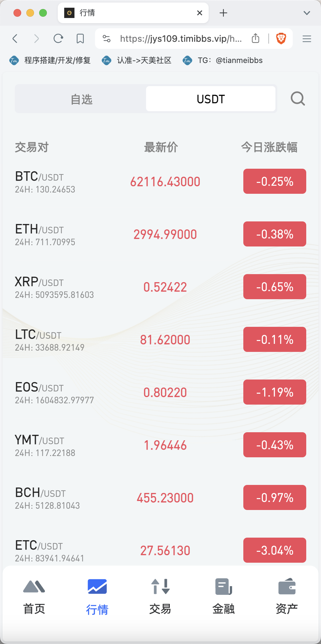Click the Brave Shields lion icon

pyautogui.click(x=281, y=39)
